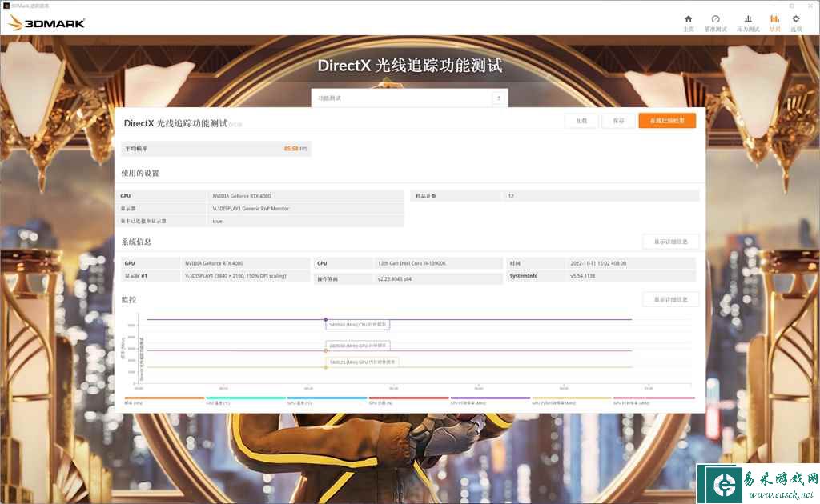Click the purple CPU clock chart marker
820x504 pixels.
(x=326, y=319)
